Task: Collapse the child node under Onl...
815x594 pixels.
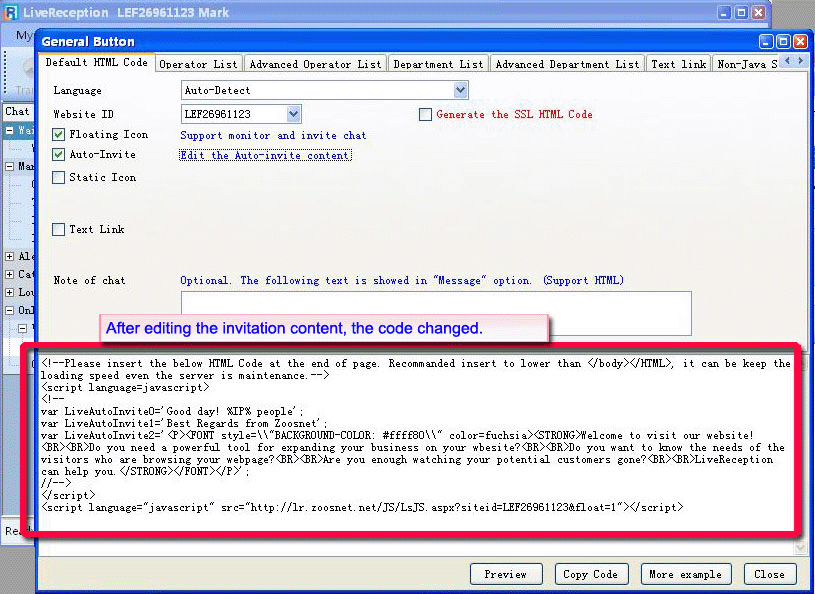Action: pyautogui.click(x=22, y=328)
